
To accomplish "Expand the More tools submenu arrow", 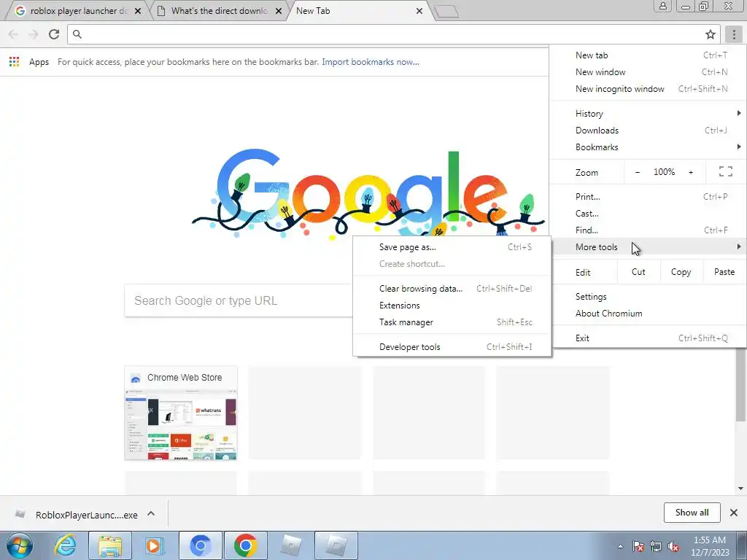I will coord(738,246).
